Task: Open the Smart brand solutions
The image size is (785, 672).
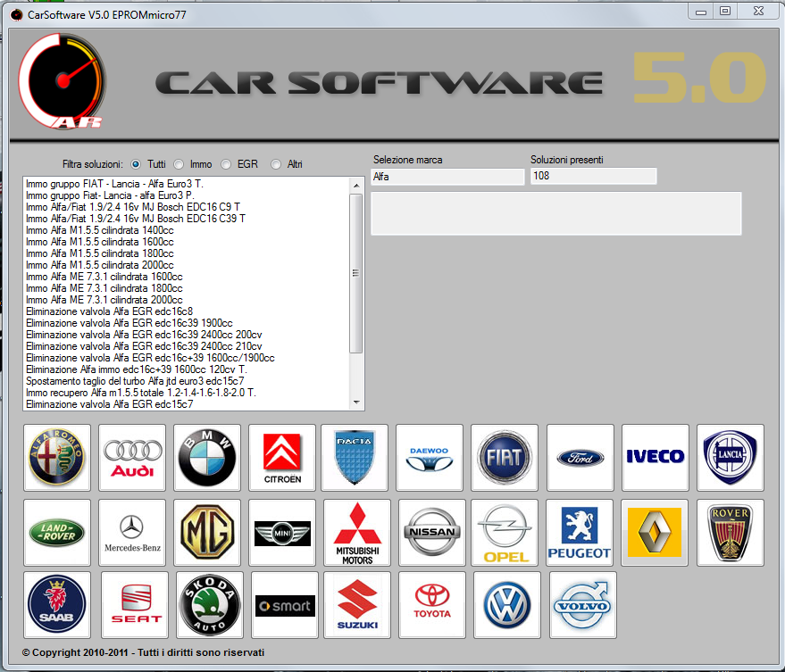Action: (x=285, y=605)
